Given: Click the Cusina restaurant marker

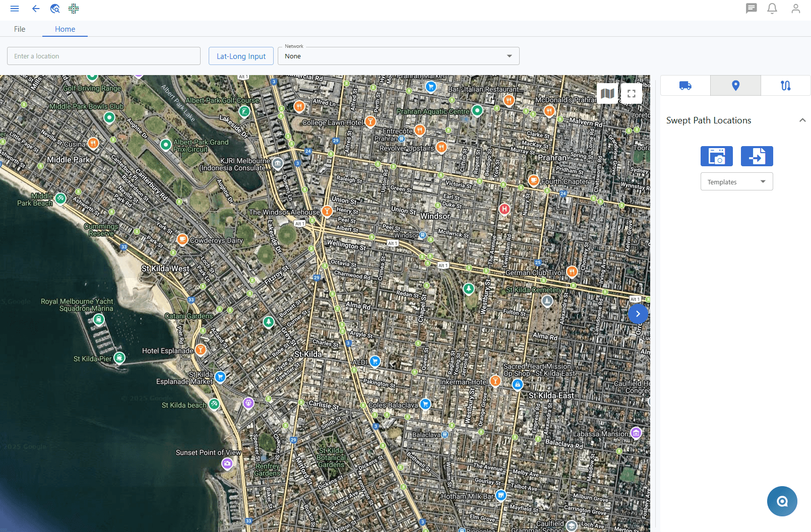Looking at the screenshot, I should coord(93,143).
